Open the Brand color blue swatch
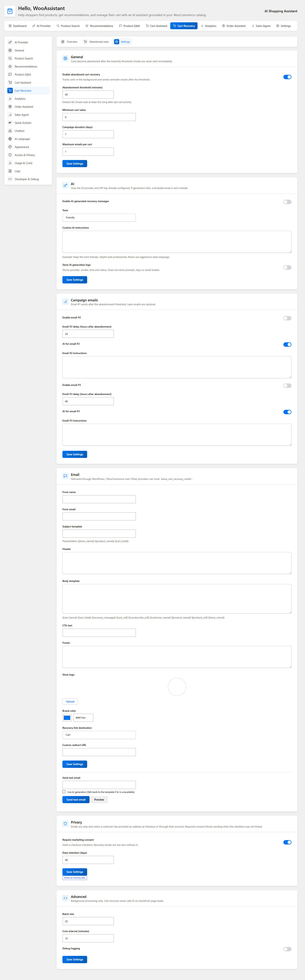 coord(67,718)
